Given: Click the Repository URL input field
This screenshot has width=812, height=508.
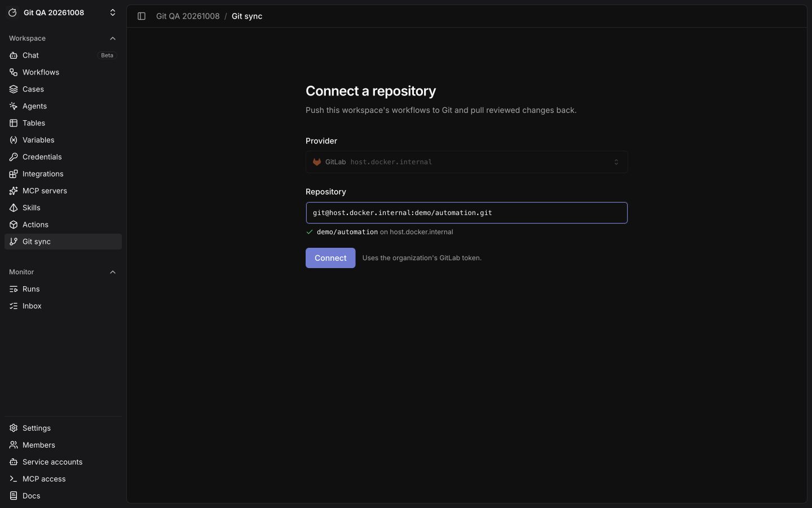Looking at the screenshot, I should 466,213.
